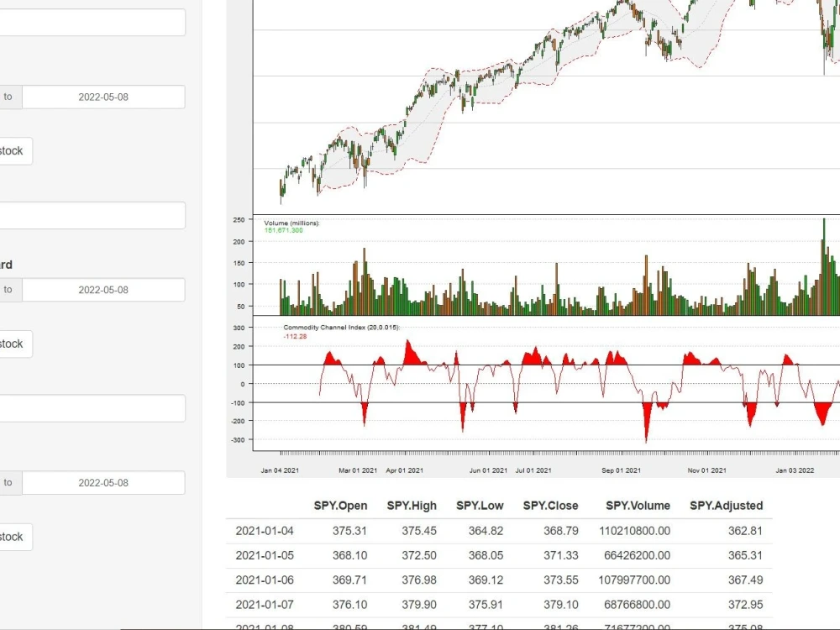Viewport: 840px width, 630px height.
Task: Click the 'Jun 01 2021' axis label
Action: tap(488, 470)
